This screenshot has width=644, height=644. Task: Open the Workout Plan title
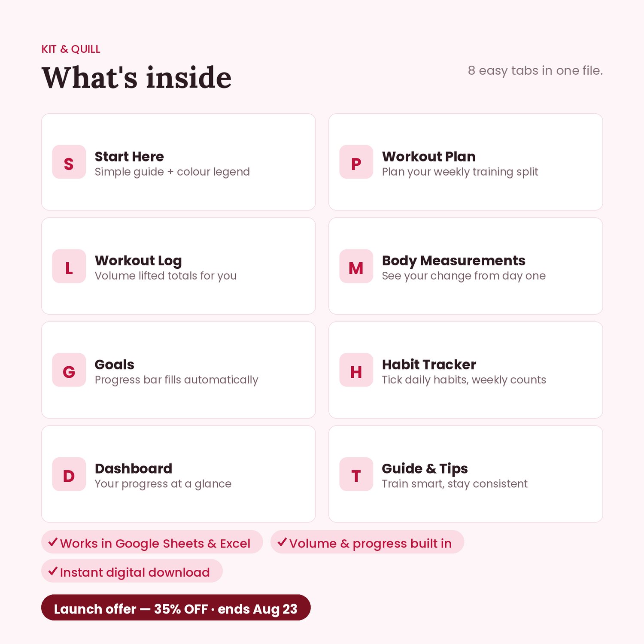pyautogui.click(x=428, y=156)
